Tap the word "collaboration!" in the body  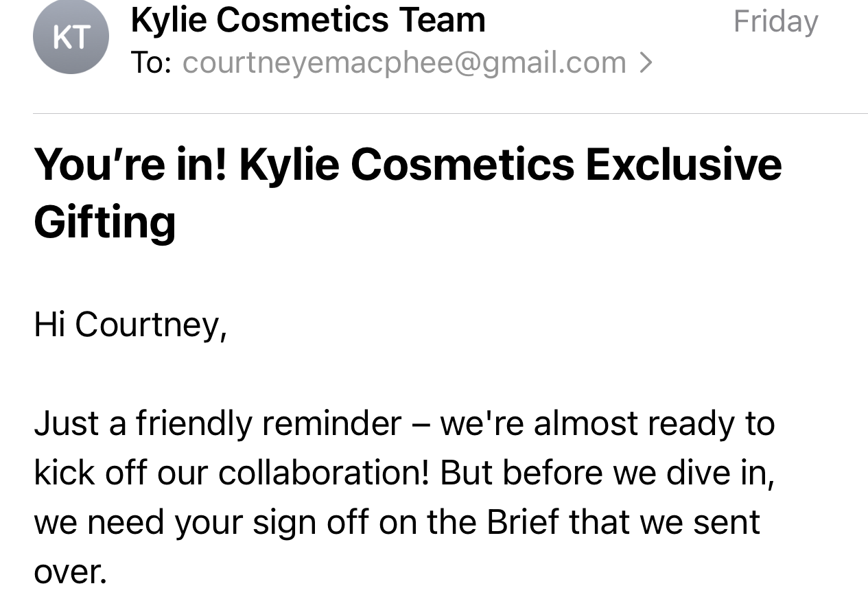tap(324, 472)
